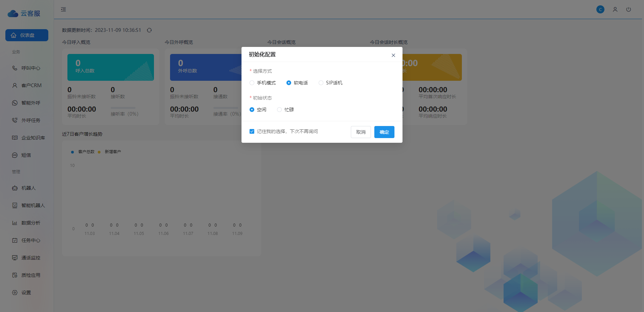
Task: Select the 空闲 initial status
Action: pos(252,110)
